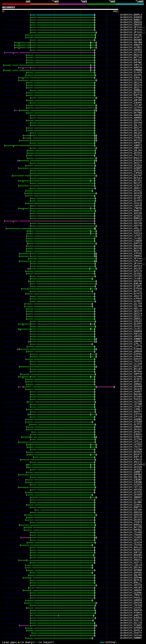Open the UniRef100_A9NWK5 hit
The width and height of the screenshot is (146, 644).
[x=131, y=339]
